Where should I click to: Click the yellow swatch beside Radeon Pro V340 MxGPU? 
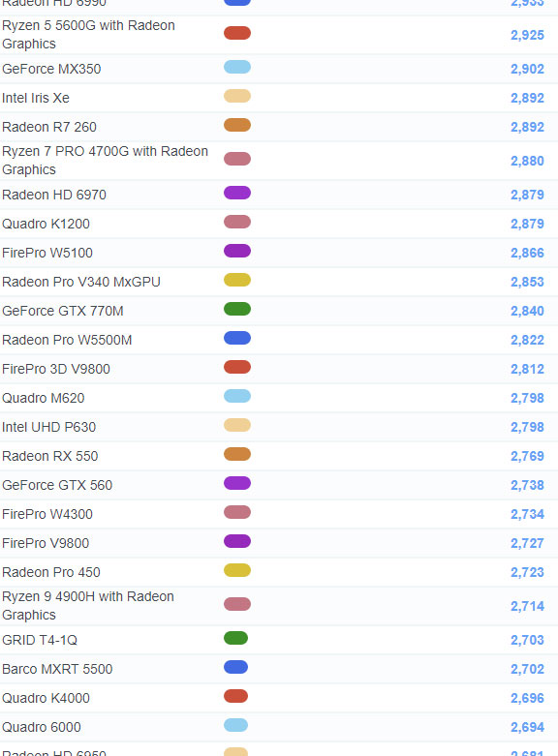(x=237, y=280)
